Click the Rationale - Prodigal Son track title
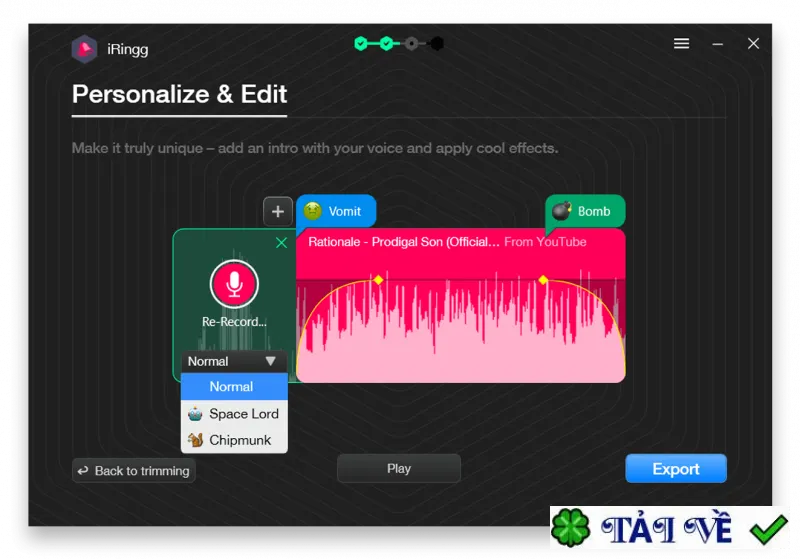This screenshot has height=559, width=800. [x=404, y=242]
